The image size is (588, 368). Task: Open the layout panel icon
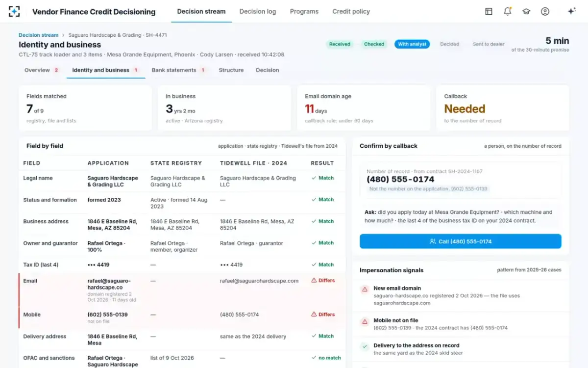[489, 11]
